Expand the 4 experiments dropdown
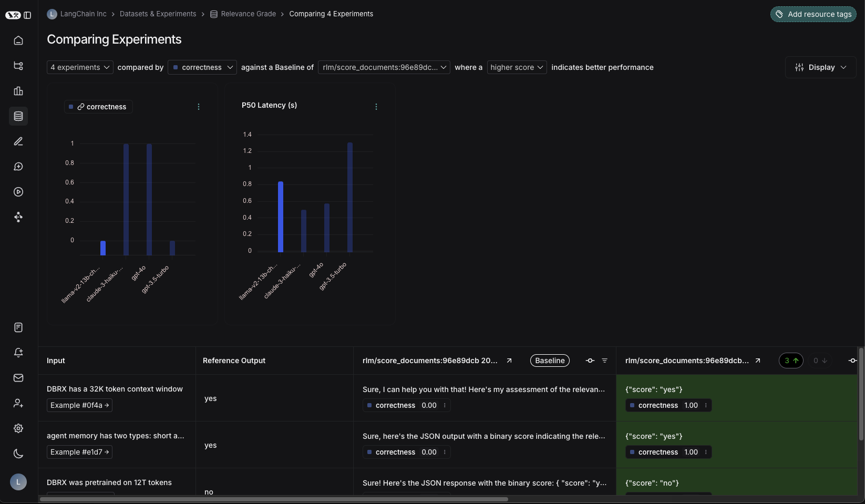This screenshot has height=504, width=865. (80, 67)
